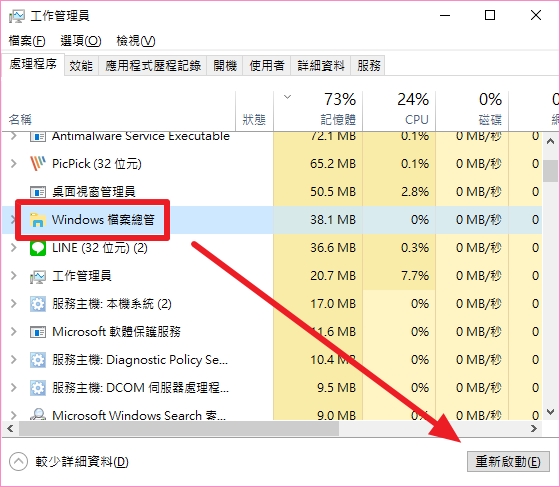Switch to the 服務 tab
The image size is (560, 487).
369,65
